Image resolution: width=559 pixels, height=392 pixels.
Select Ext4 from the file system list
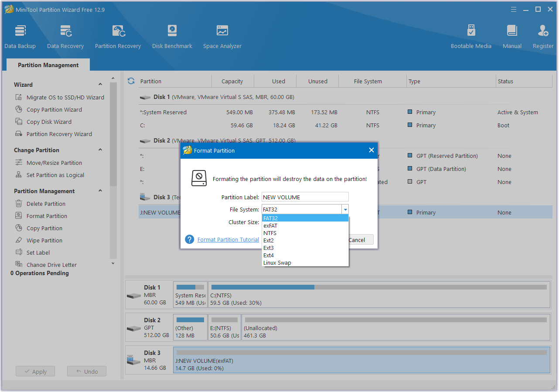click(305, 255)
